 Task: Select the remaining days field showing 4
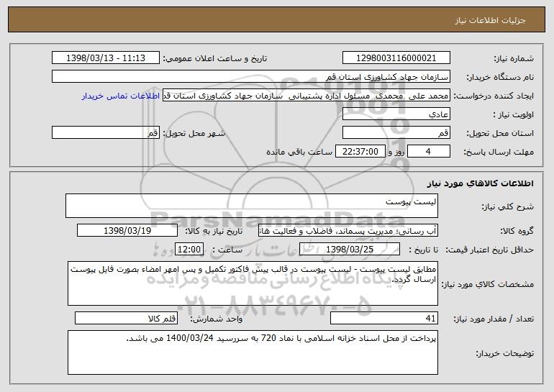coord(429,152)
